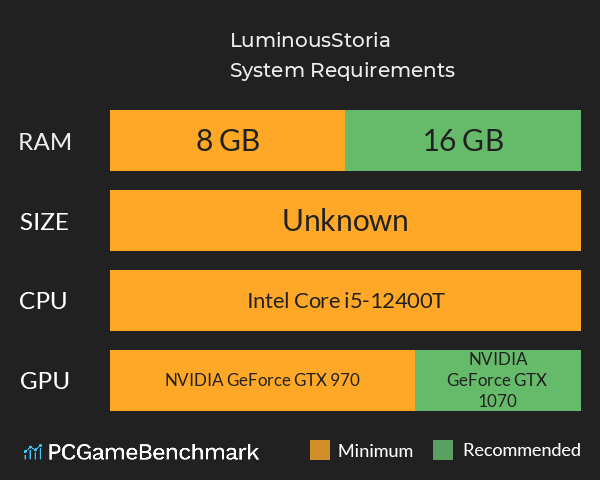Click the green GeForce GTX 1070 bar
The image size is (600, 480).
pyautogui.click(x=497, y=380)
